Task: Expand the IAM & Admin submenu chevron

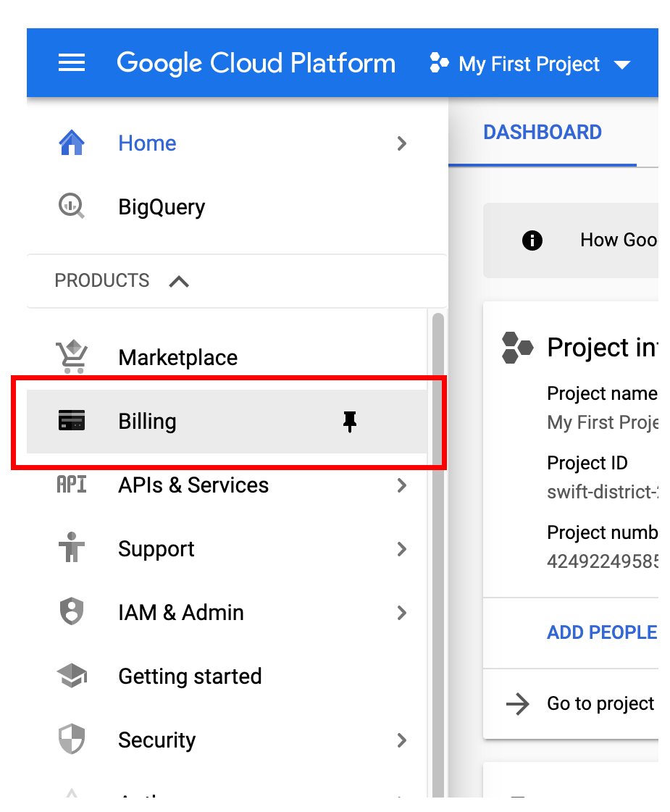Action: (x=402, y=613)
